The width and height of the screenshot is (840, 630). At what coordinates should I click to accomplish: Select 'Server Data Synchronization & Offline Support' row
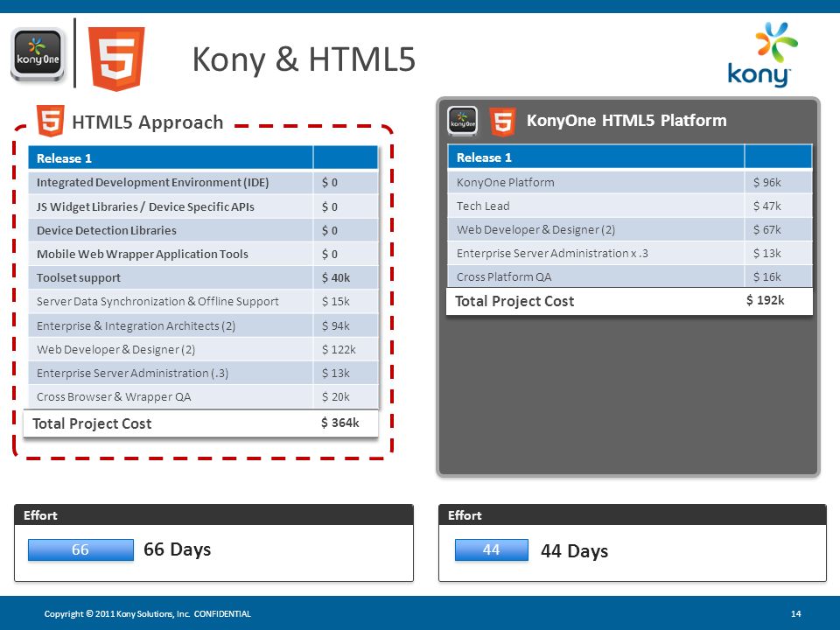[203, 301]
